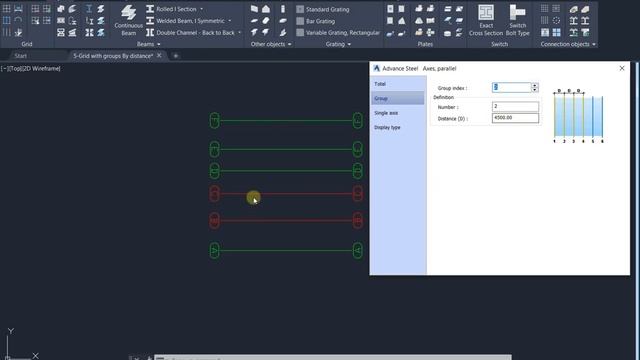Click the Number input field
The height and width of the screenshot is (360, 640).
click(515, 107)
